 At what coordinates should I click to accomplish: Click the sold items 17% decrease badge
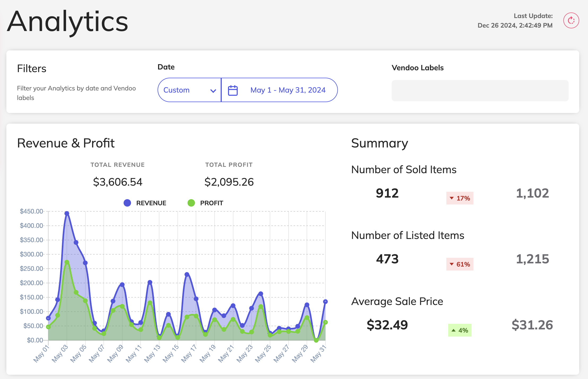pyautogui.click(x=460, y=198)
